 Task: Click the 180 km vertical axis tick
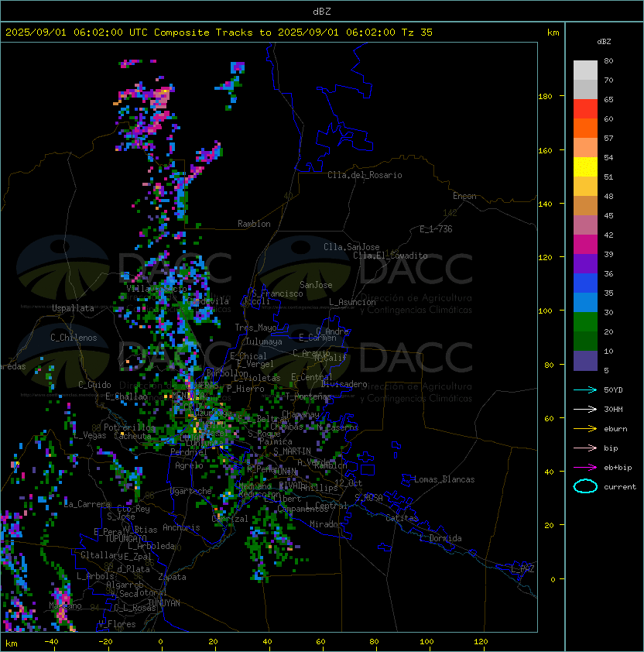[x=545, y=96]
